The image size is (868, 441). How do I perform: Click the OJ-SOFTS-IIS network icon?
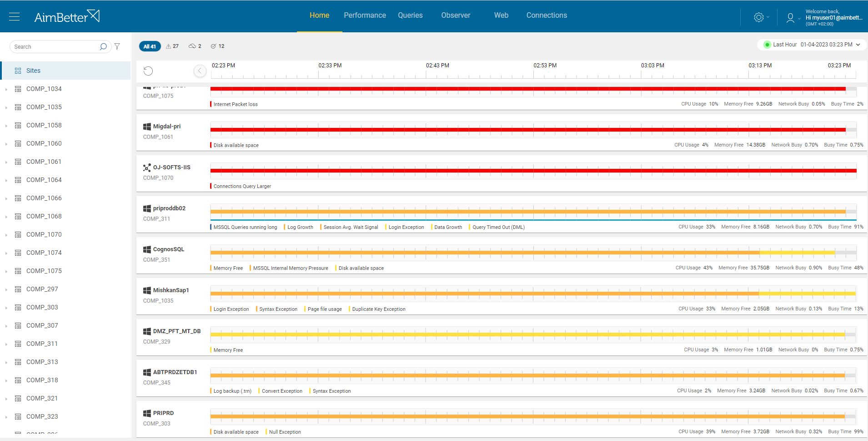click(x=147, y=167)
